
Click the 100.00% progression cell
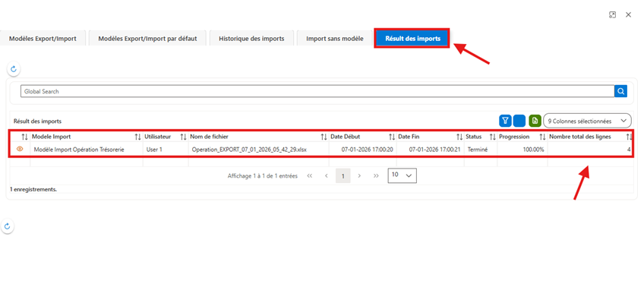pyautogui.click(x=522, y=150)
